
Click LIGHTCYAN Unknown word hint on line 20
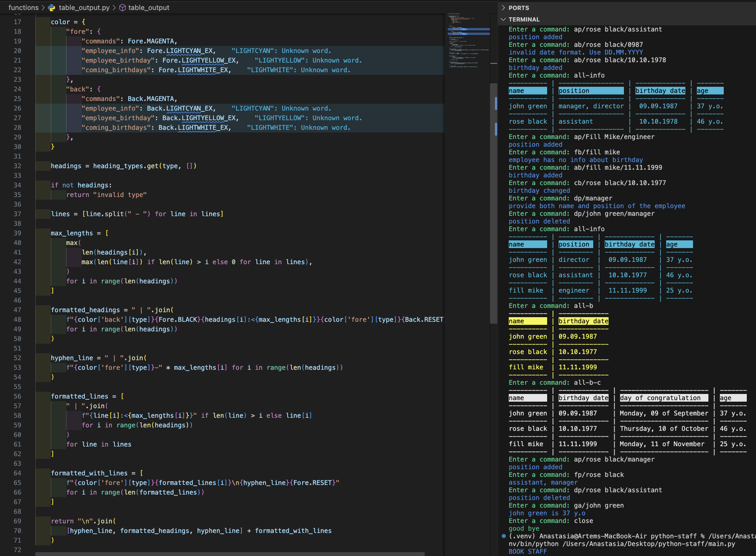click(x=281, y=51)
